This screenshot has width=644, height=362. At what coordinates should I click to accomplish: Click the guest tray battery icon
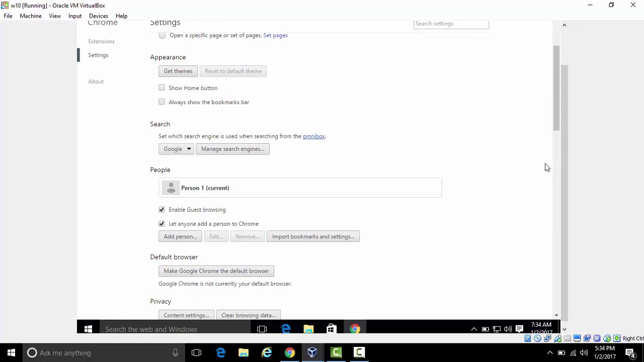click(486, 329)
